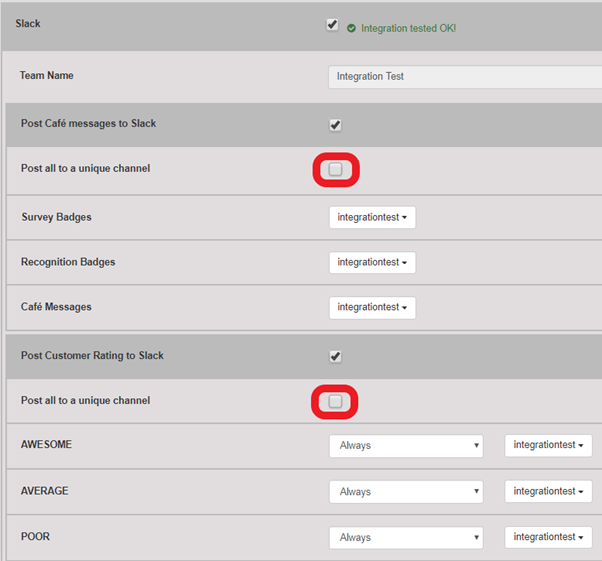Click the Team Name label
This screenshot has height=561, width=602.
(46, 75)
